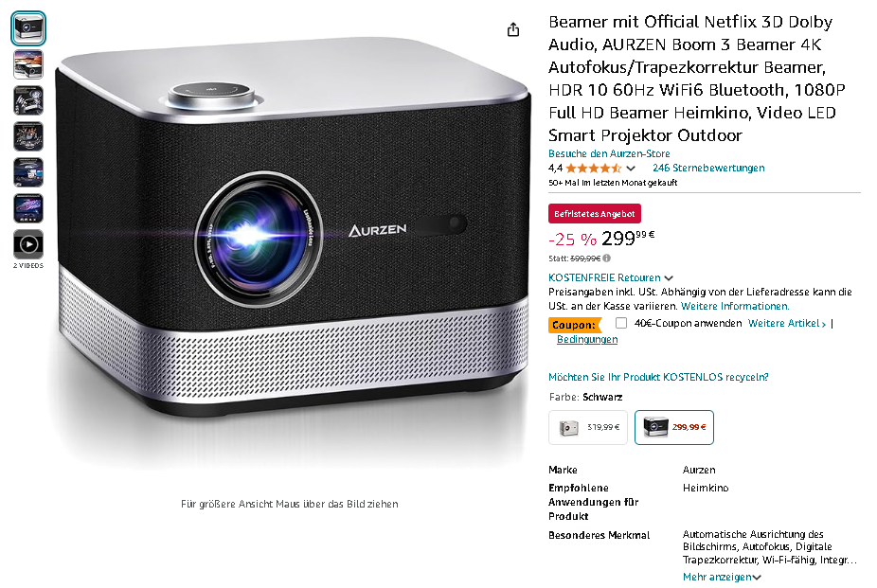Viewport: 877px width, 588px height.
Task: Open Weitere Informationen tax link
Action: tap(735, 306)
